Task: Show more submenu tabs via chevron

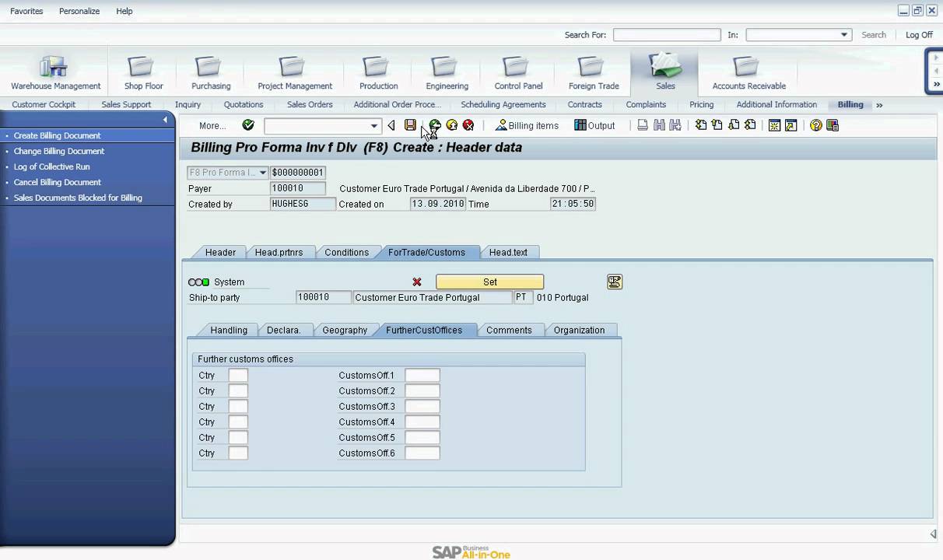Action: pyautogui.click(x=879, y=105)
